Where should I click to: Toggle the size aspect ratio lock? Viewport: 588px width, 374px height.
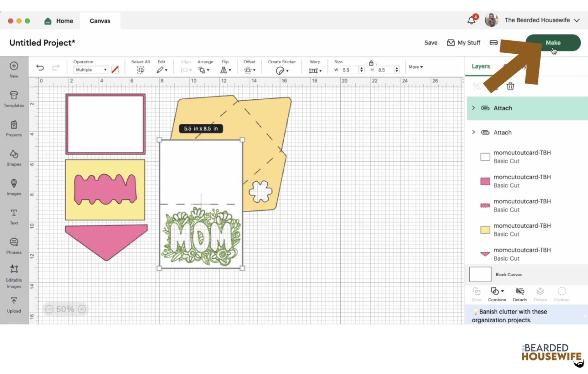tap(371, 62)
